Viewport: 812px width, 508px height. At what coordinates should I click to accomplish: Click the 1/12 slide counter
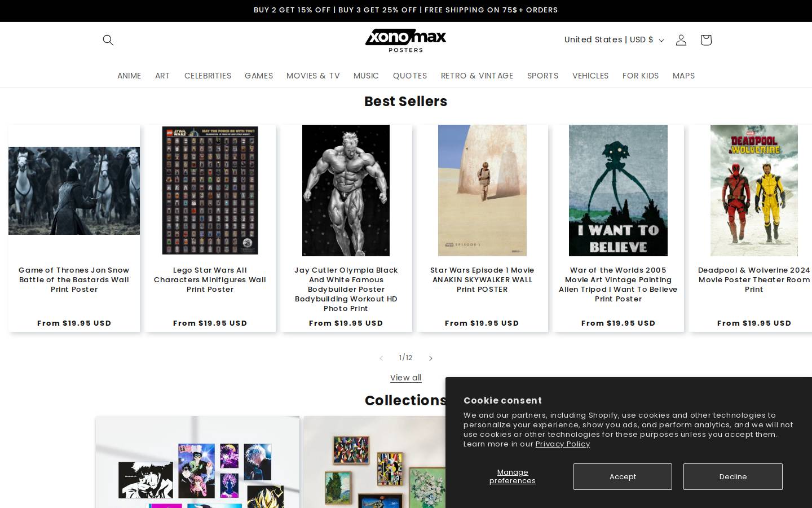pos(406,358)
